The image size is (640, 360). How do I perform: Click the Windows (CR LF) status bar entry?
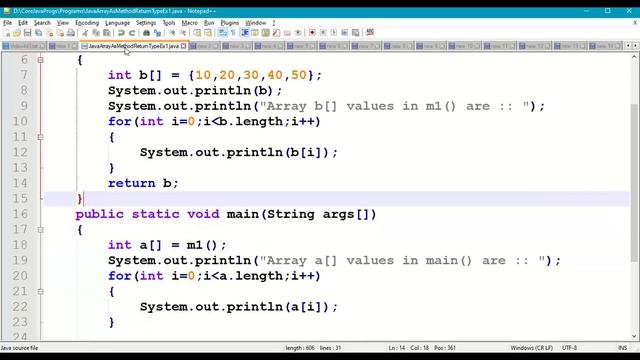[x=531, y=348]
